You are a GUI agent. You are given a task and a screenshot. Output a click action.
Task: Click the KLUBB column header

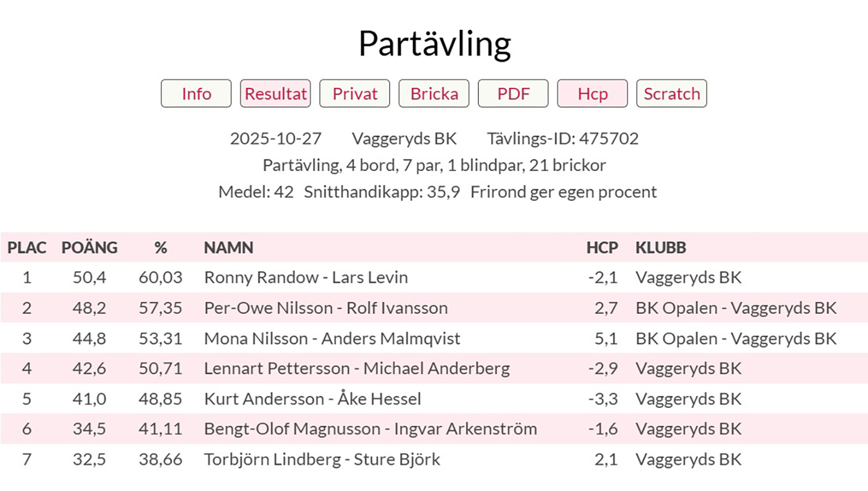click(x=660, y=248)
